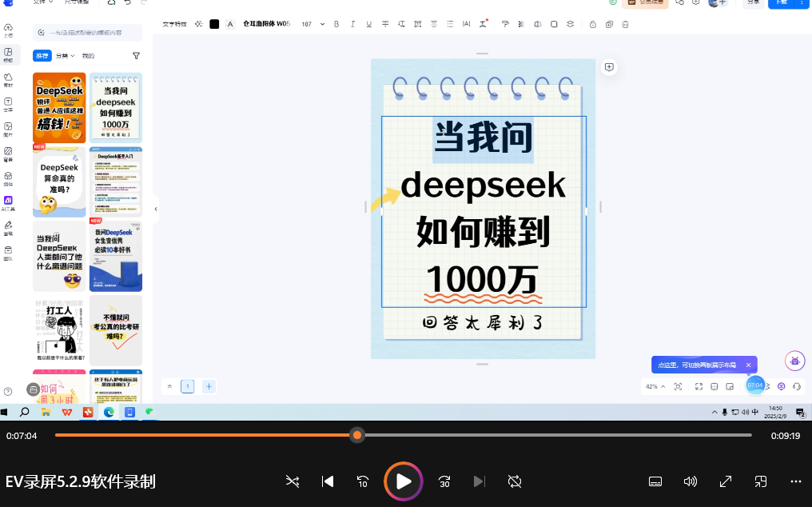
Task: Click the layer order icon
Action: pyautogui.click(x=570, y=24)
